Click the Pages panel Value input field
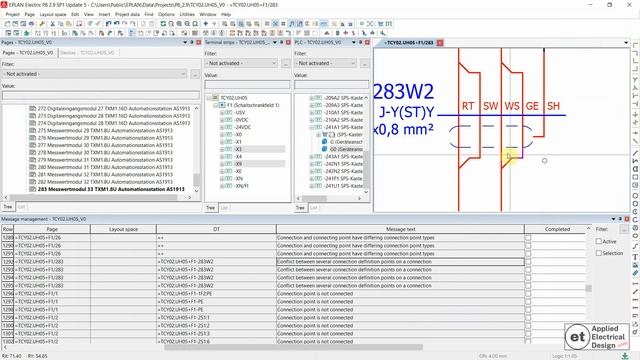 pos(101,96)
